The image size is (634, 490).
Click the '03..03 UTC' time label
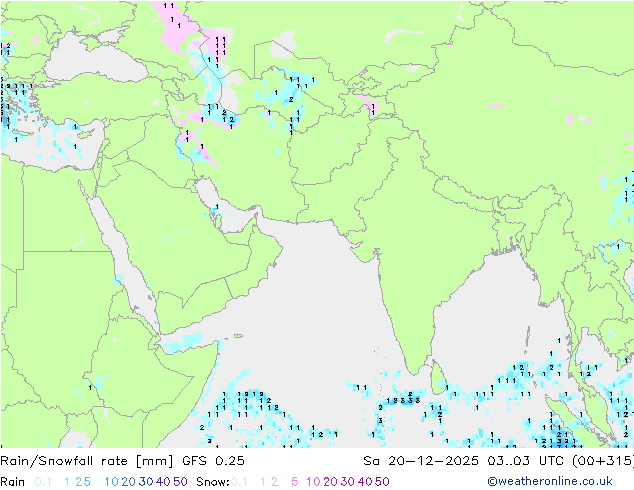click(527, 461)
